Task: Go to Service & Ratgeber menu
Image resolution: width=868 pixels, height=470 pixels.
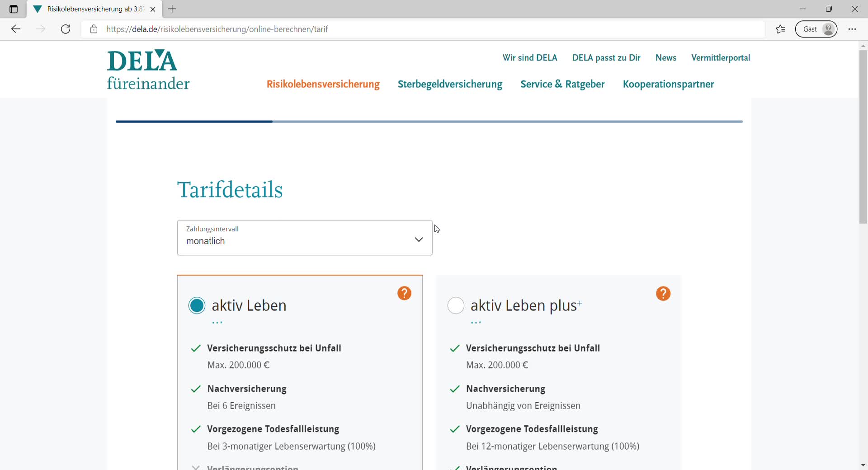Action: click(x=562, y=85)
